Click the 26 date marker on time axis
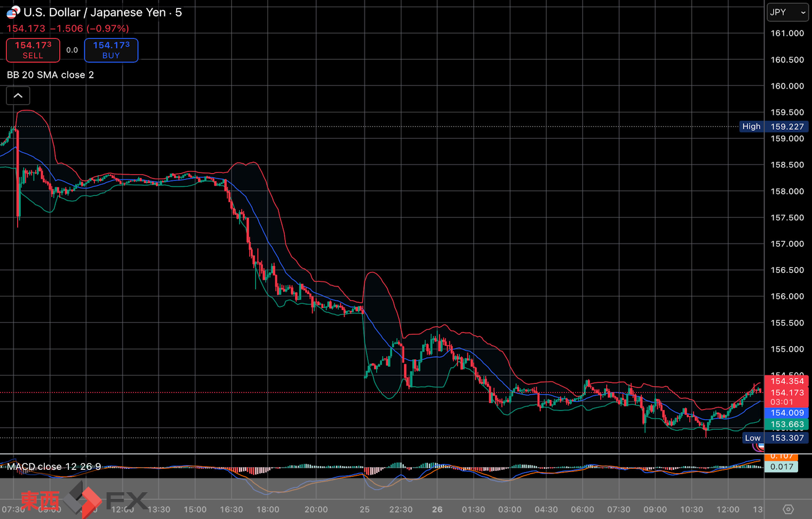 437,509
